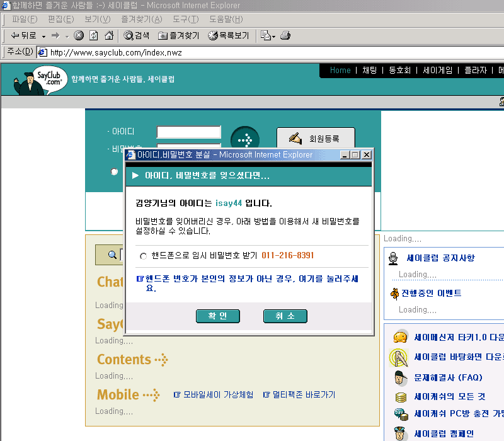Click the Print icon in toolbar
The height and width of the screenshot is (441, 504).
pyautogui.click(x=285, y=35)
